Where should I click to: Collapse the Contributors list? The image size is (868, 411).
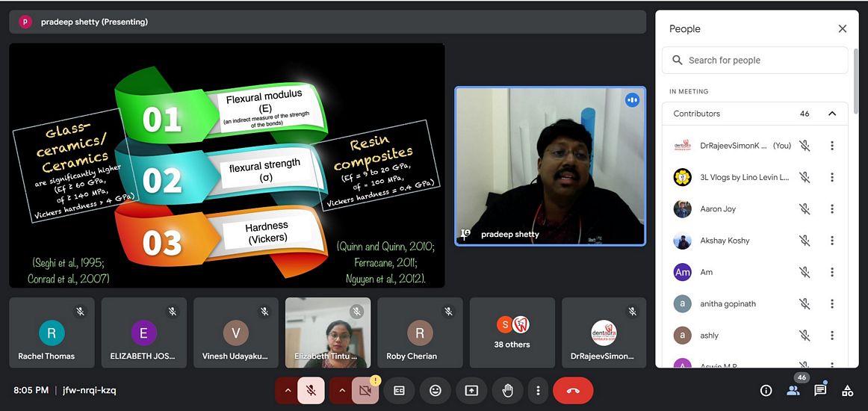831,114
